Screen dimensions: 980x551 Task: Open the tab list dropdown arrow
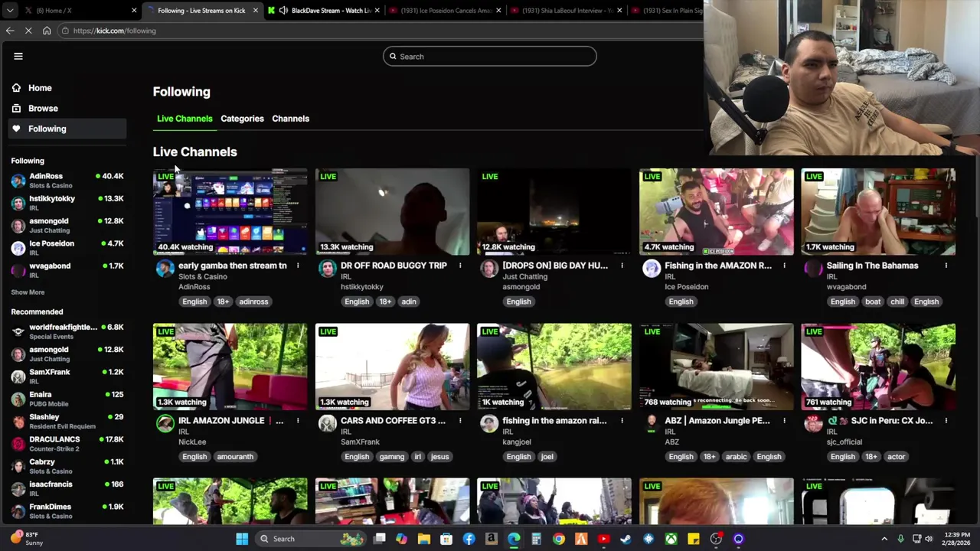9,11
